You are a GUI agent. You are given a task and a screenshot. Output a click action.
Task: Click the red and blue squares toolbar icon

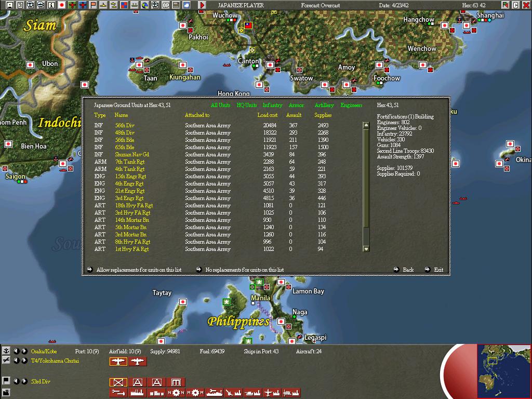124,5
